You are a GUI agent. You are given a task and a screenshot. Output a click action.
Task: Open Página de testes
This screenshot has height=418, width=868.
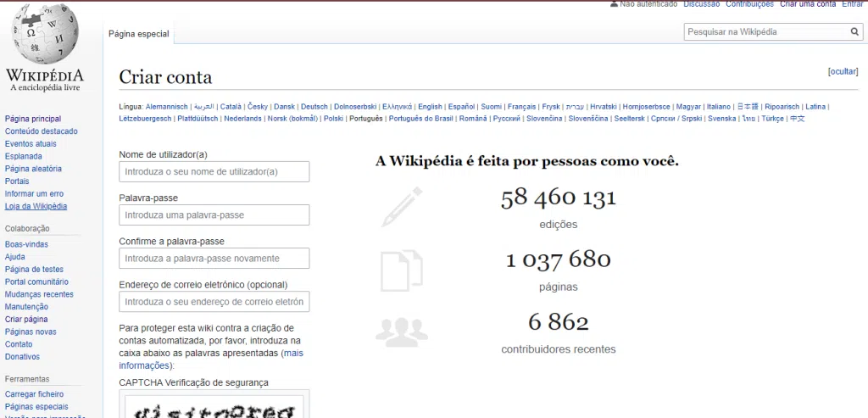[x=34, y=269]
